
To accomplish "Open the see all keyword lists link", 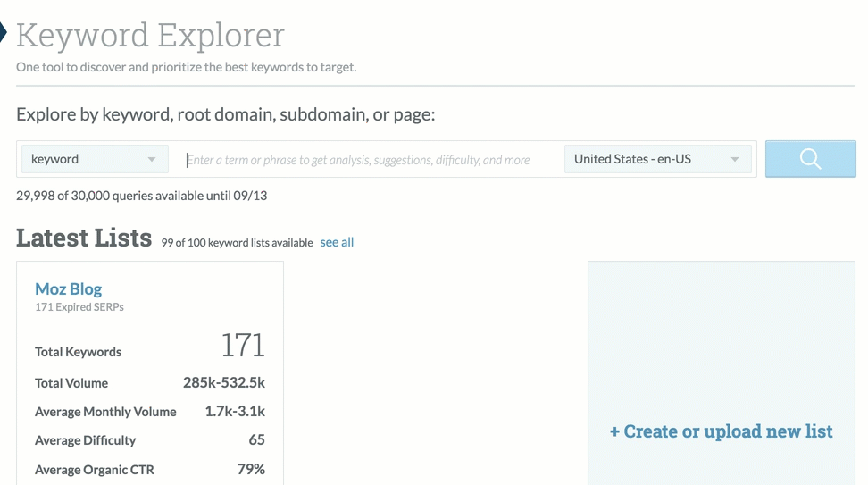I will 337,242.
